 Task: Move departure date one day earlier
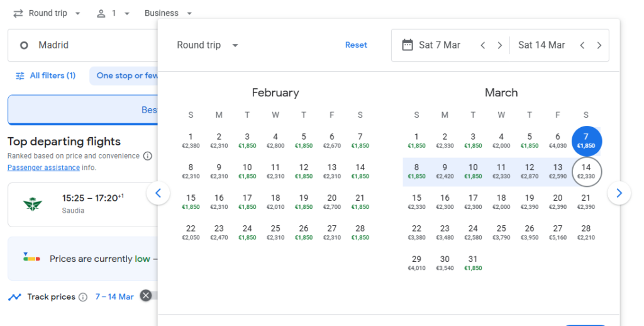click(x=483, y=45)
